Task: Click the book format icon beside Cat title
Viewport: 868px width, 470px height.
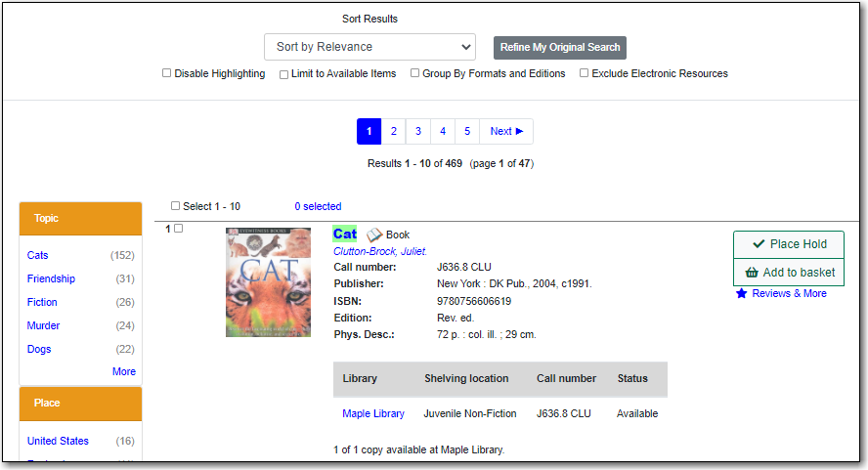Action: pyautogui.click(x=373, y=235)
